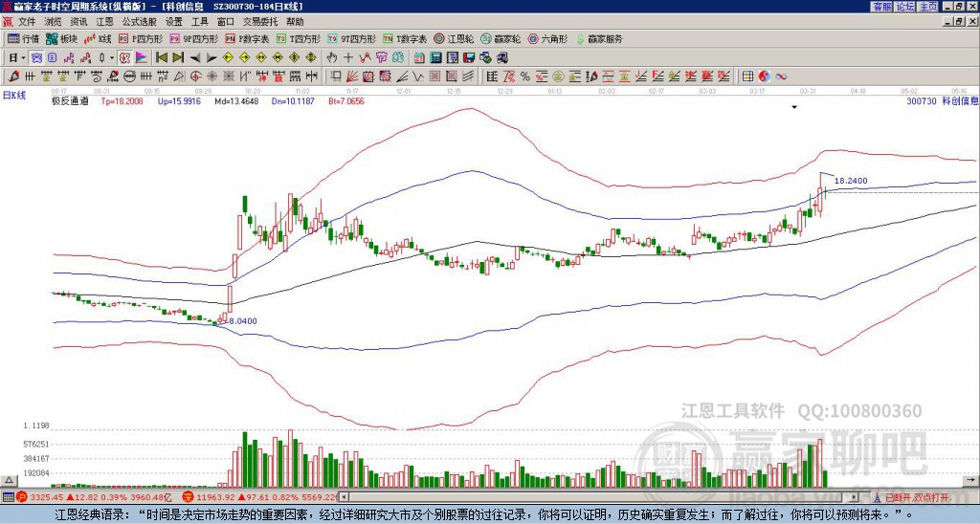Click the 12-15 date axis label
This screenshot has height=524, width=980.
point(454,91)
